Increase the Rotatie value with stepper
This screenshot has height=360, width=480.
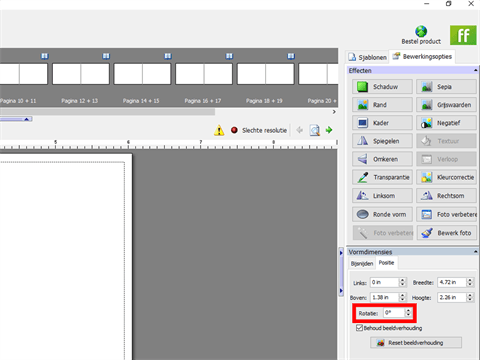[408, 310]
